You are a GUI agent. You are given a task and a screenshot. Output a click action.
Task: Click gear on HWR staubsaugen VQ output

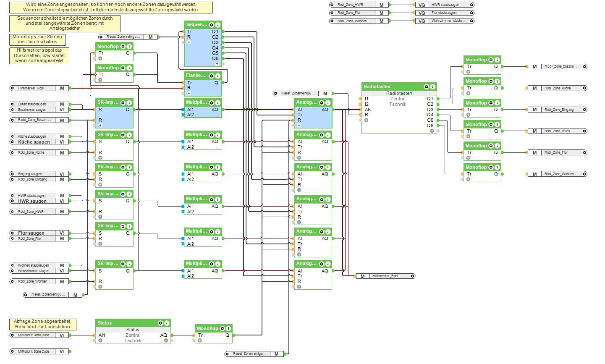472,5
